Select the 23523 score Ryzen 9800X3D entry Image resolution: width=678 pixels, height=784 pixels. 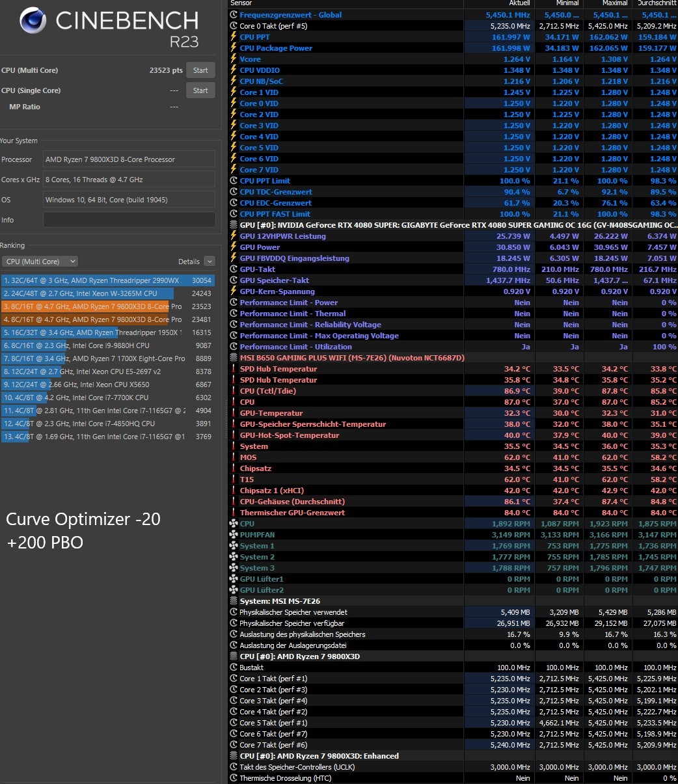108,306
